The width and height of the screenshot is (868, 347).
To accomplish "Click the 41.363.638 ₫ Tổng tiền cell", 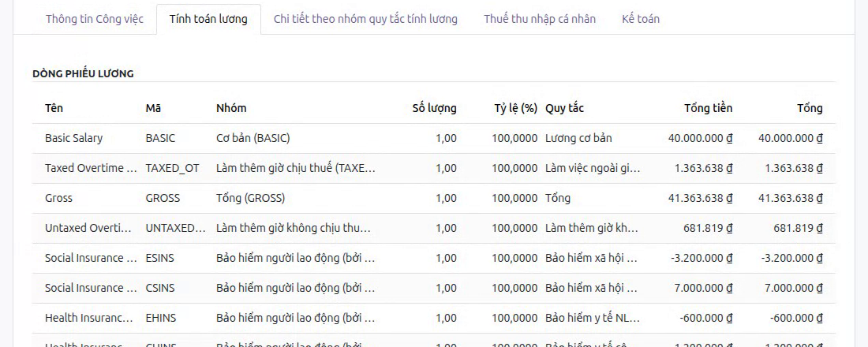I will pos(700,198).
